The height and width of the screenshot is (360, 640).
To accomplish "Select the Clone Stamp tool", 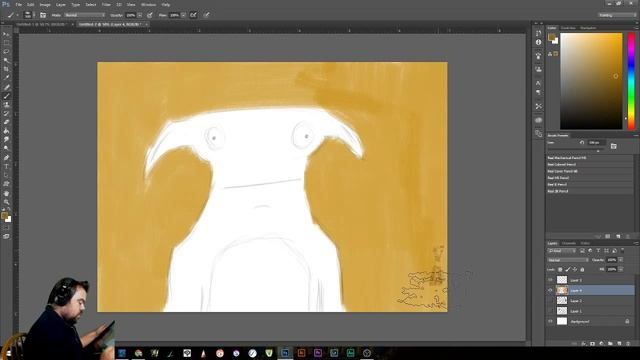I will [x=6, y=105].
